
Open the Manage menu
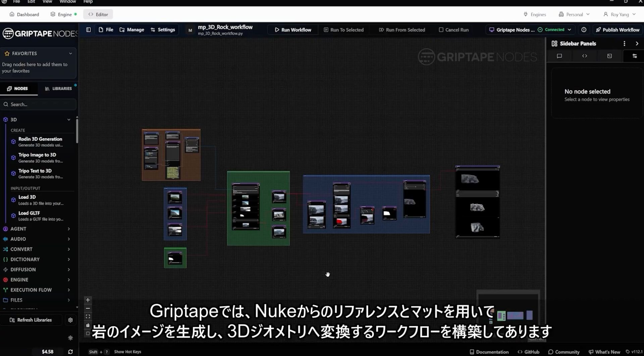coord(132,30)
